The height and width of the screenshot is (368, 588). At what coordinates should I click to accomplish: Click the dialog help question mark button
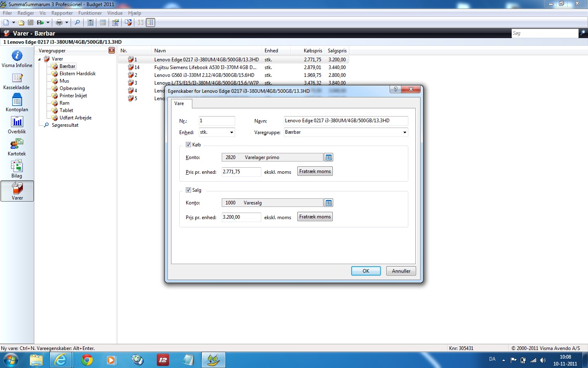tap(395, 89)
